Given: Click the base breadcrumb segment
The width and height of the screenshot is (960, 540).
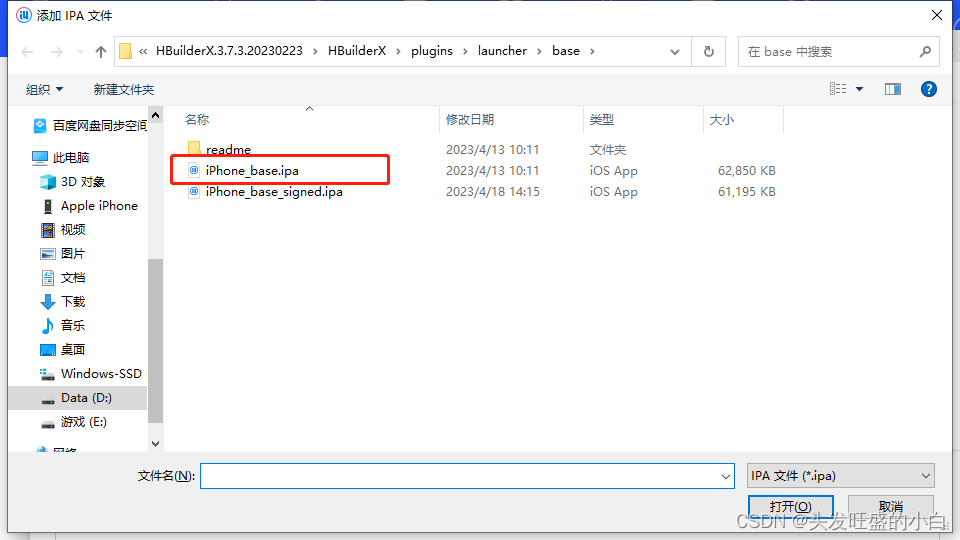Looking at the screenshot, I should tap(566, 51).
